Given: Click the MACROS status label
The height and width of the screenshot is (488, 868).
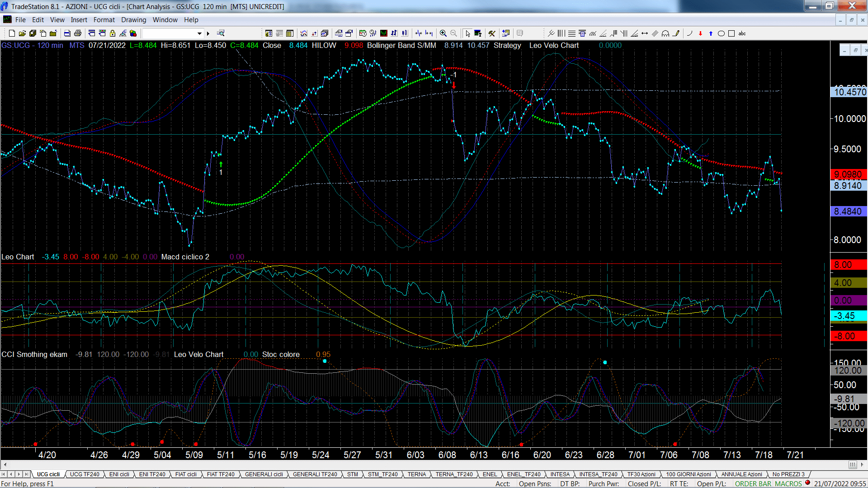Looking at the screenshot, I should click(x=788, y=484).
